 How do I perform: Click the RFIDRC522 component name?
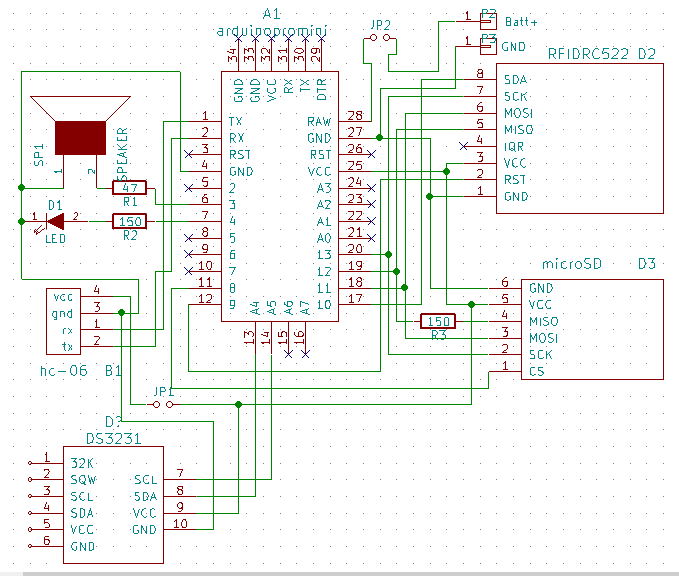[x=588, y=54]
